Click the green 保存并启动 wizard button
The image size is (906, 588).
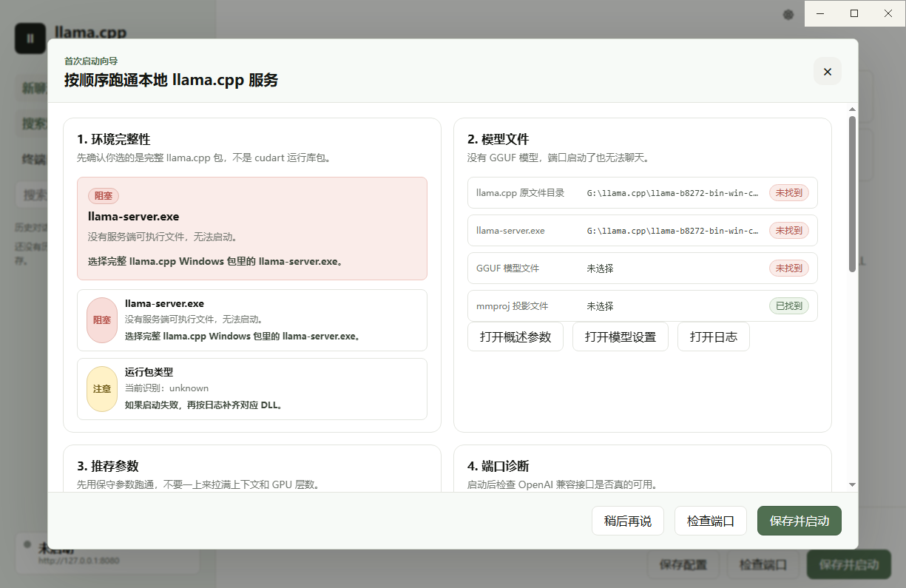[x=799, y=521]
